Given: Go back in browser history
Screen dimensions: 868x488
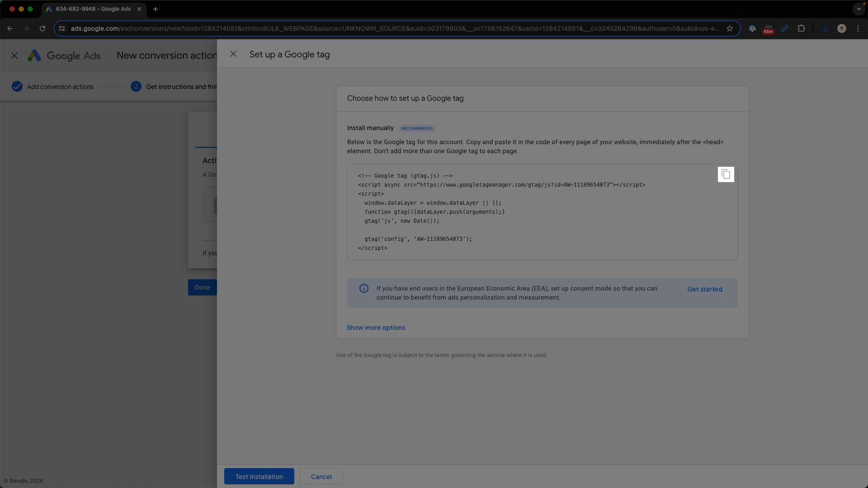Looking at the screenshot, I should pos(10,28).
